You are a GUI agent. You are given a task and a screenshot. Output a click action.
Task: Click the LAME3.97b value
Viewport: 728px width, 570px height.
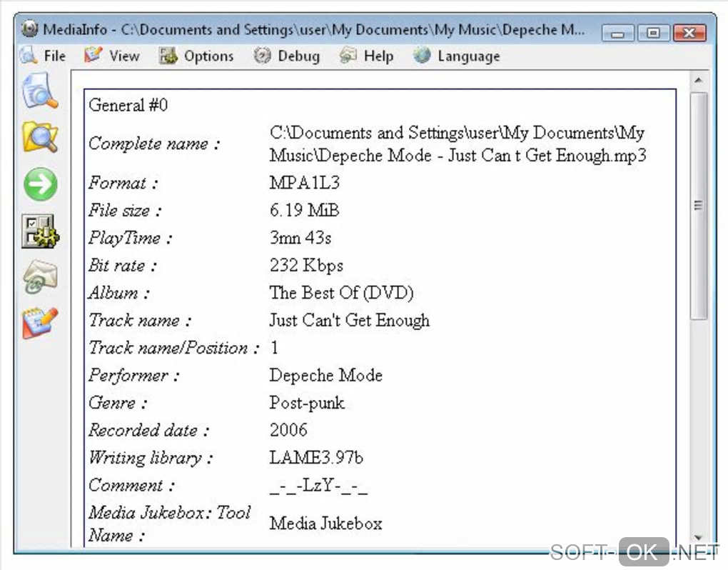coord(316,458)
